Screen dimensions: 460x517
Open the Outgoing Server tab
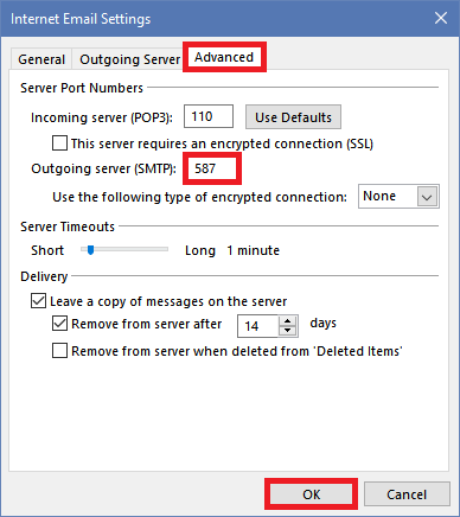pos(130,59)
